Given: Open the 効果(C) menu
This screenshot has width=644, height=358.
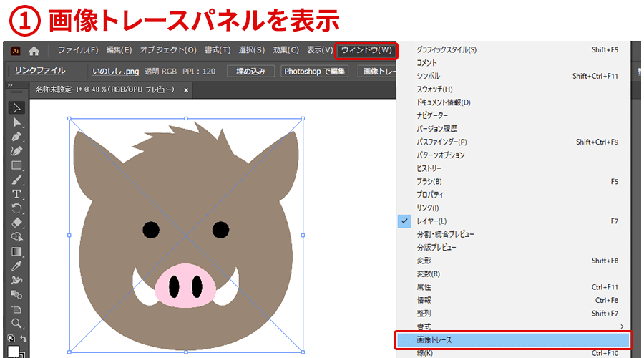Looking at the screenshot, I should pos(286,50).
